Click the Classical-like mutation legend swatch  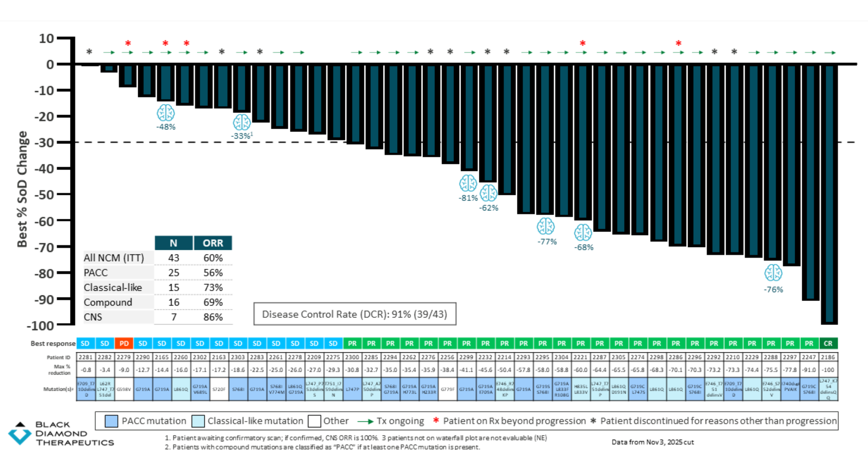198,421
